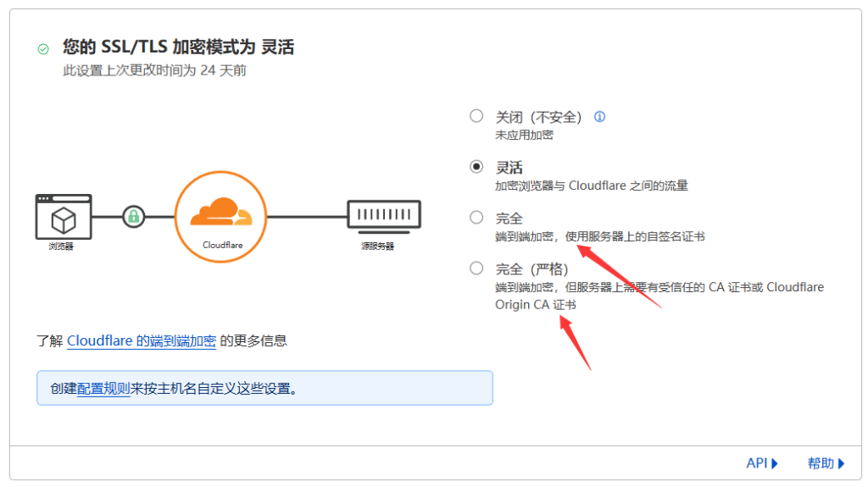
Task: Click the green padlock icon in diagram
Action: [x=133, y=216]
